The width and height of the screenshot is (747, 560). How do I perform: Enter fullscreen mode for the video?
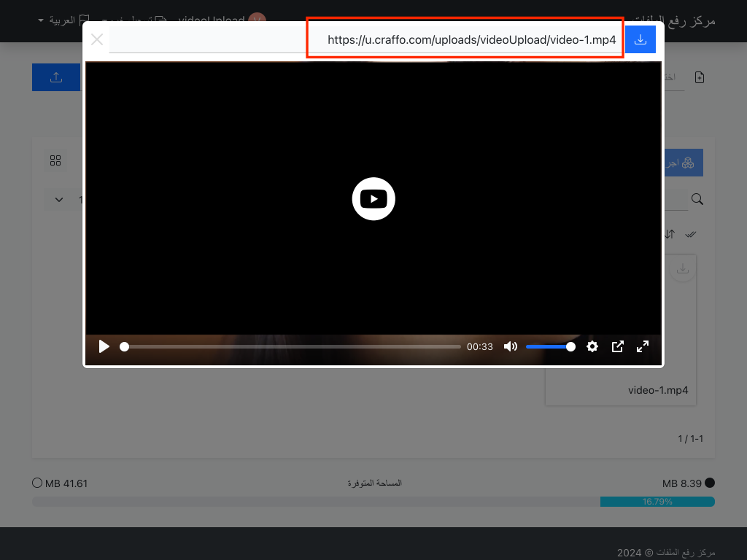[643, 347]
